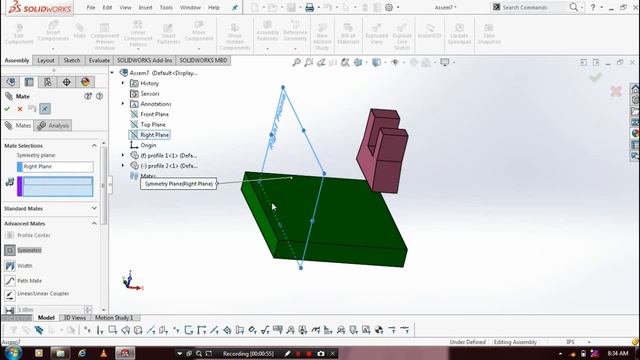The height and width of the screenshot is (360, 640).
Task: Open the DimXpertManager tab
Action: coord(66,82)
